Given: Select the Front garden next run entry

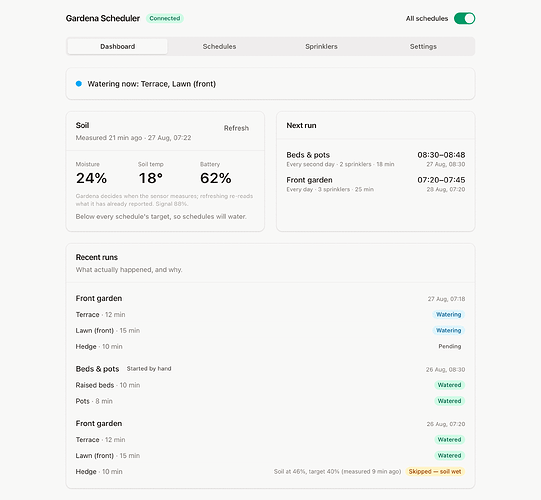Looking at the screenshot, I should point(376,184).
